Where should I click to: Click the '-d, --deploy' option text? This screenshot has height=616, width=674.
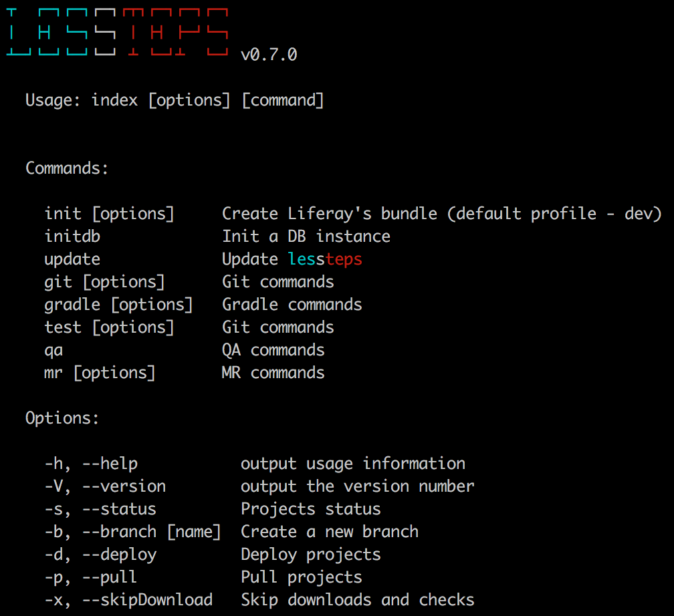click(x=100, y=555)
